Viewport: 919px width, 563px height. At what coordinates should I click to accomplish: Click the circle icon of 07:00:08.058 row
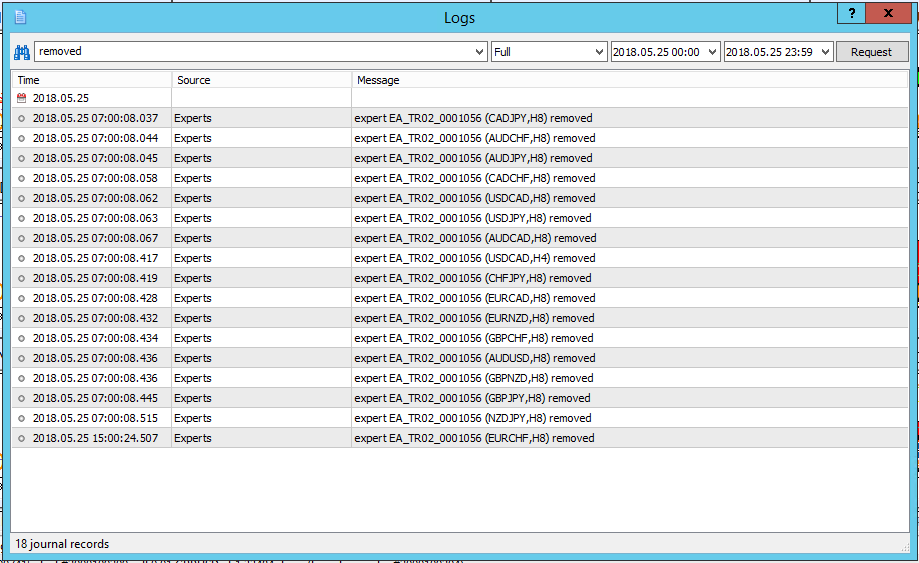pyautogui.click(x=22, y=178)
